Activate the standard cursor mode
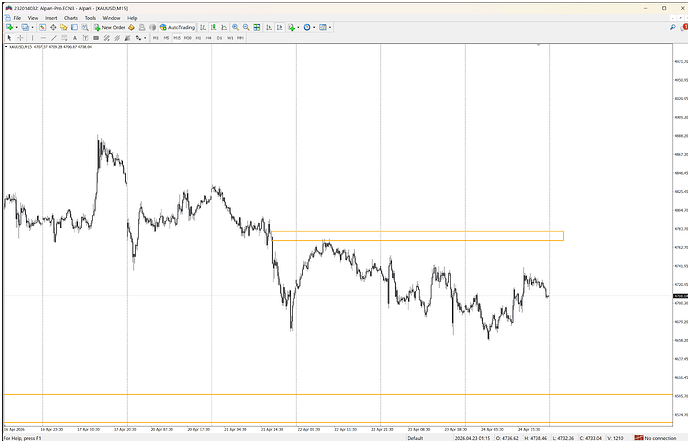The image size is (690, 443). click(9, 38)
